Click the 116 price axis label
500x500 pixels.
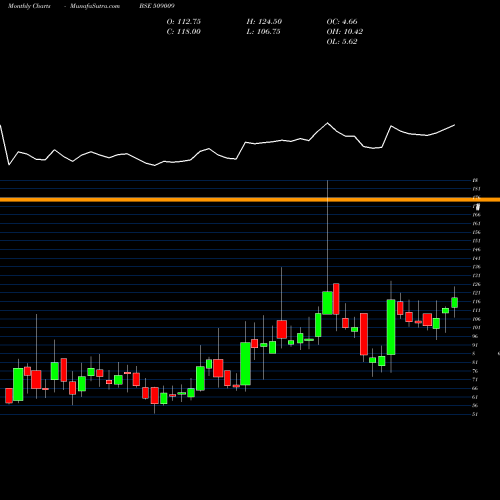476,302
